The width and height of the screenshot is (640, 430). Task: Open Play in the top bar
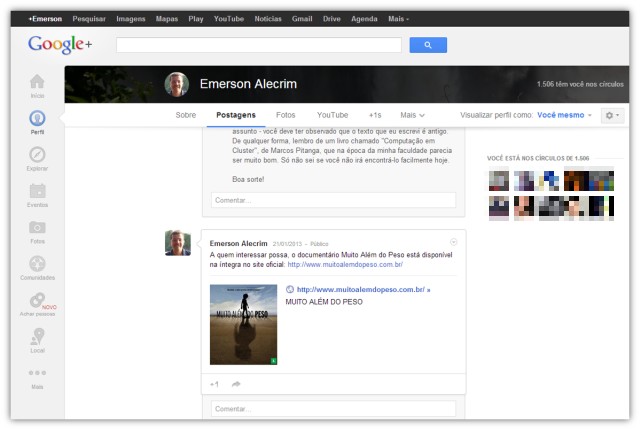[x=196, y=19]
